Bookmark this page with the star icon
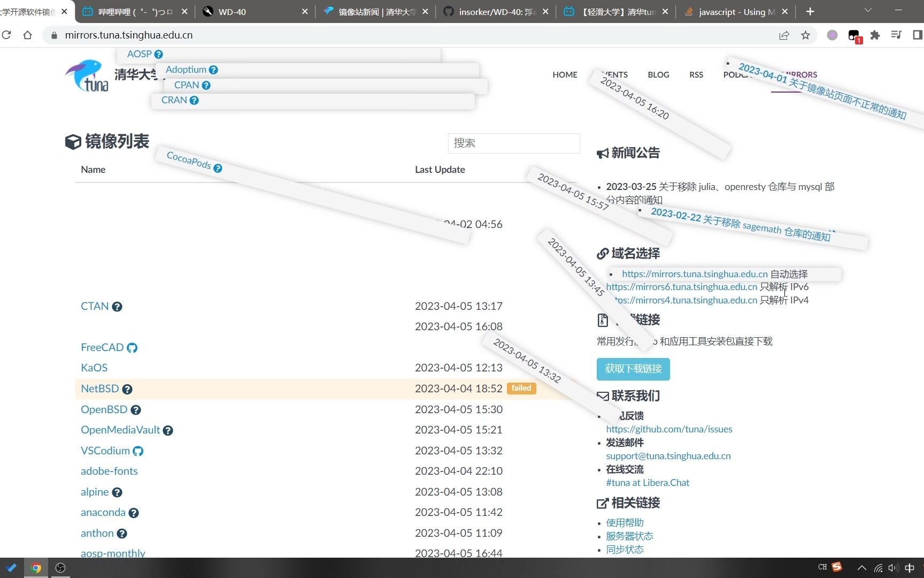 805,35
